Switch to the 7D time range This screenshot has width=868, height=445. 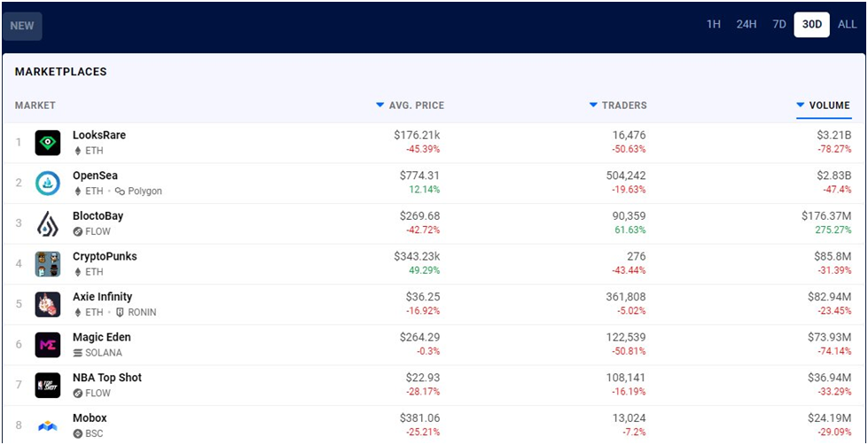point(778,25)
